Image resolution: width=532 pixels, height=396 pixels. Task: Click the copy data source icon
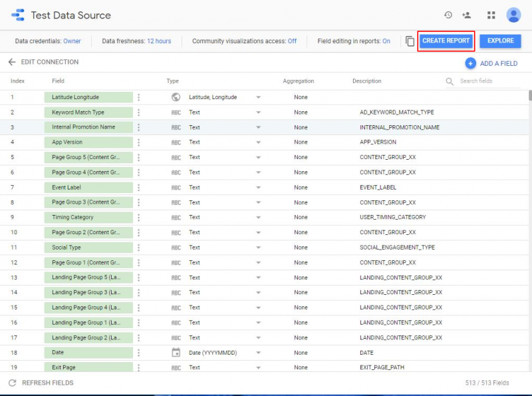[410, 41]
